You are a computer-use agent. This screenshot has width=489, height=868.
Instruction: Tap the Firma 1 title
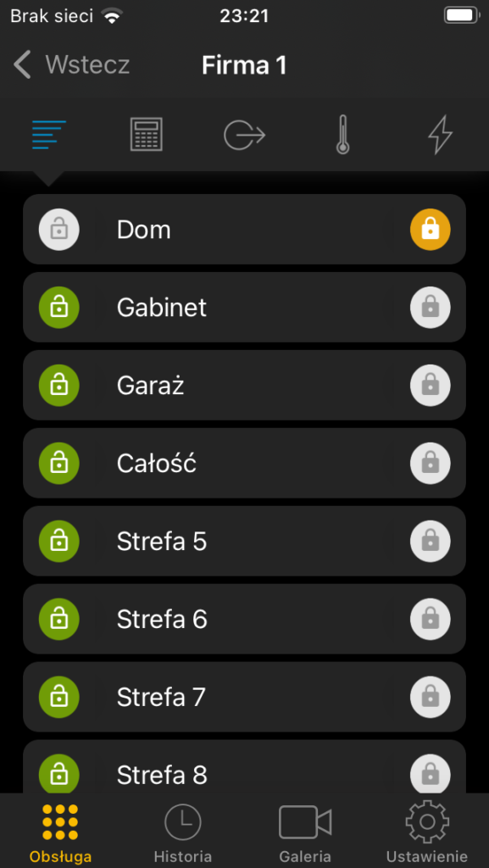point(244,65)
